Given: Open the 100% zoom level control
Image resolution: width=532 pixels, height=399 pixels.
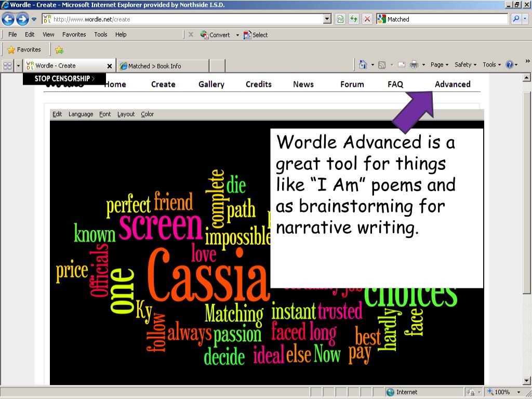Looking at the screenshot, I should coord(504,392).
